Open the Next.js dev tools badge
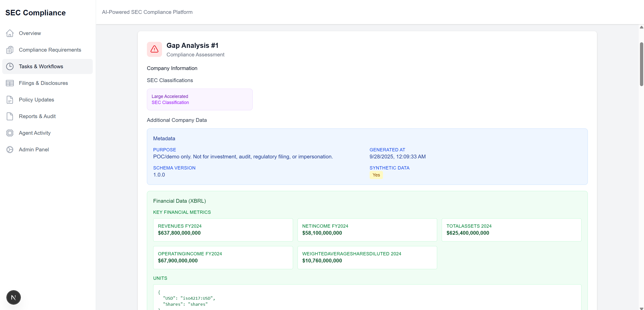 coord(14,297)
